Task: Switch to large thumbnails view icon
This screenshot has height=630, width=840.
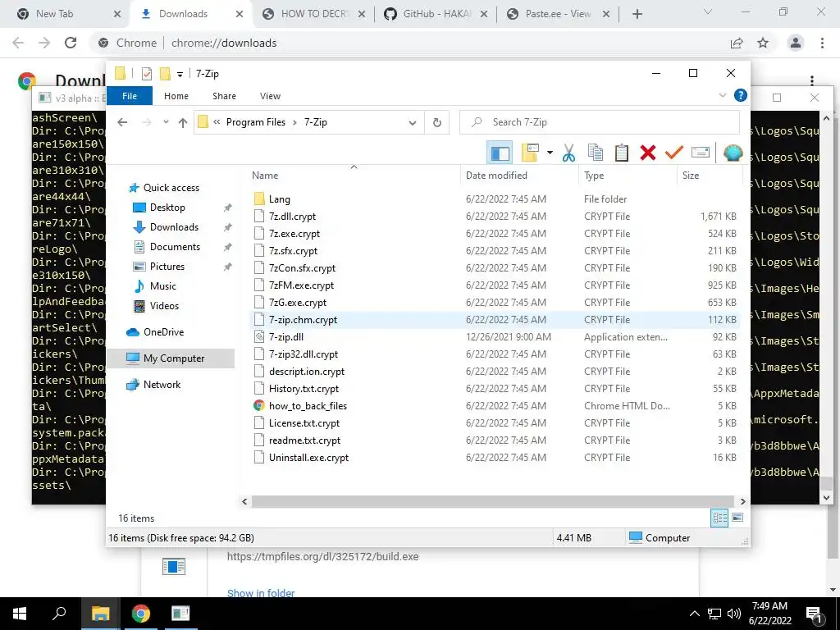Action: point(737,518)
